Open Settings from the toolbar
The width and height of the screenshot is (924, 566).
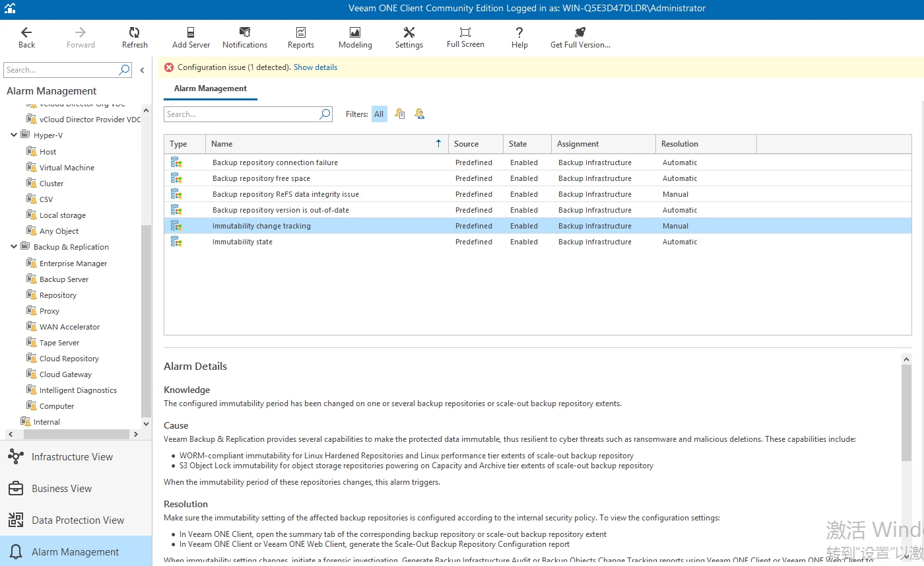(409, 38)
